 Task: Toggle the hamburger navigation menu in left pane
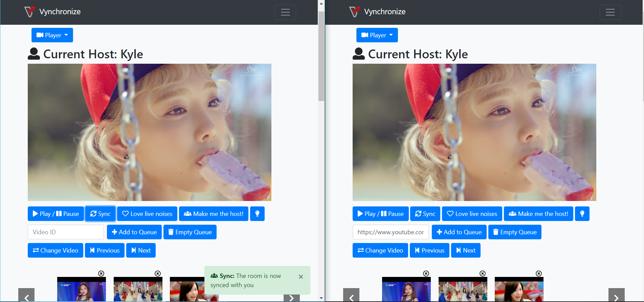click(x=285, y=12)
